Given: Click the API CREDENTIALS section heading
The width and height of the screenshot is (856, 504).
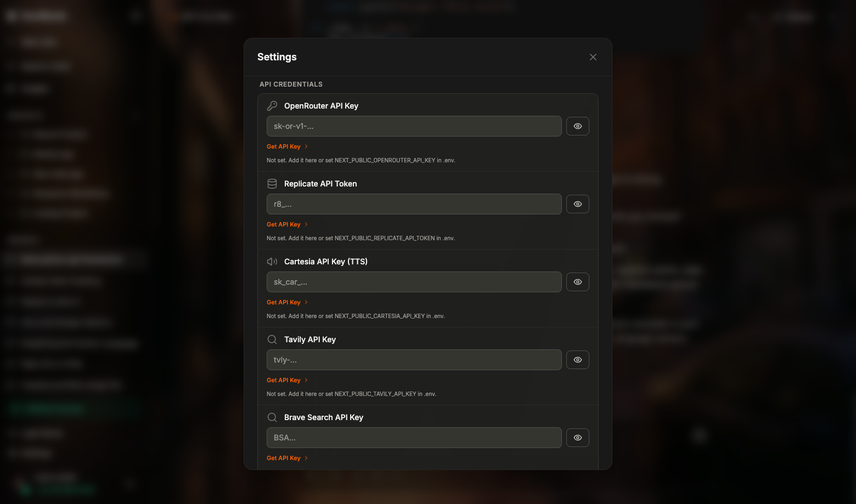Looking at the screenshot, I should (291, 84).
